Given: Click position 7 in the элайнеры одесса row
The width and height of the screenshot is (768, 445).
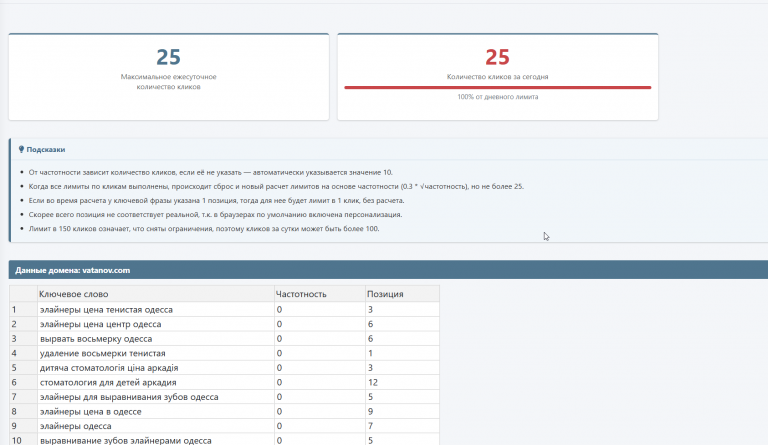Looking at the screenshot, I should click(402, 426).
